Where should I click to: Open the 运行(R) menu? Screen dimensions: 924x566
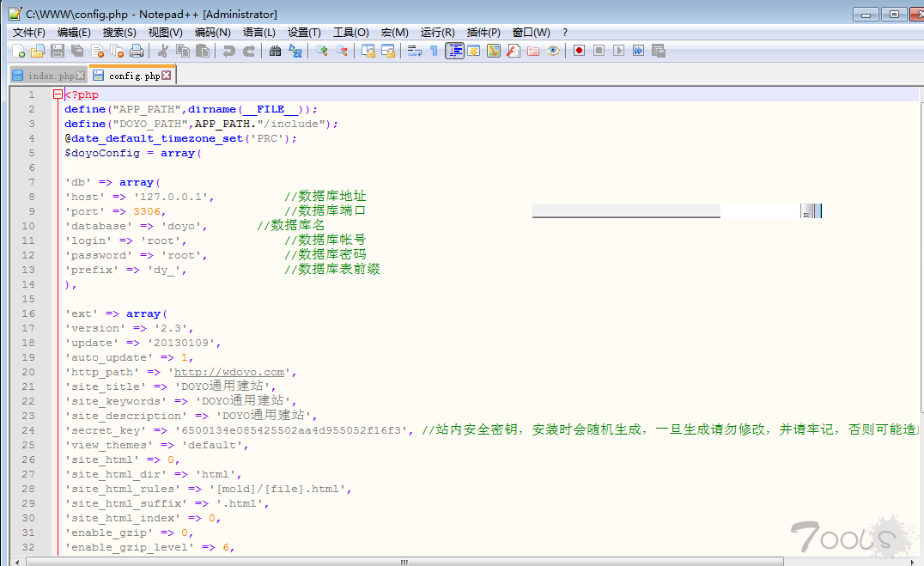[438, 33]
